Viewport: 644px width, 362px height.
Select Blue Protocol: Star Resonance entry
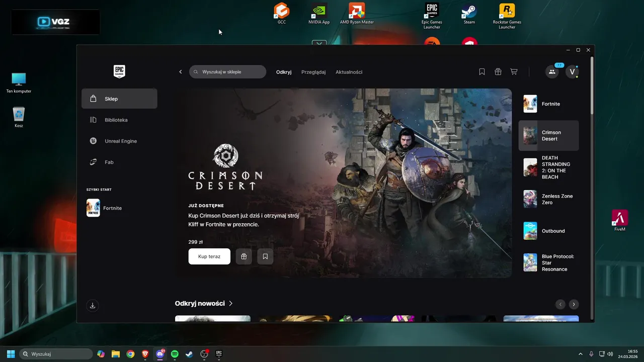549,262
